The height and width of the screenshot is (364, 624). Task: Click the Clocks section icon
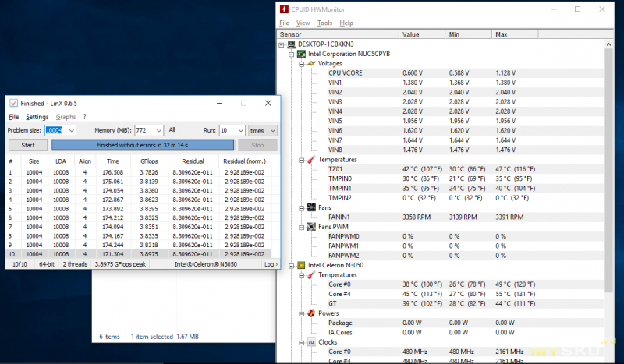coord(311,342)
